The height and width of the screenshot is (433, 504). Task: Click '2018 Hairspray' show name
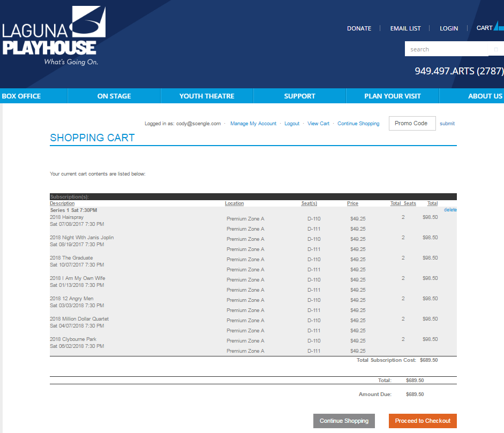tap(66, 217)
